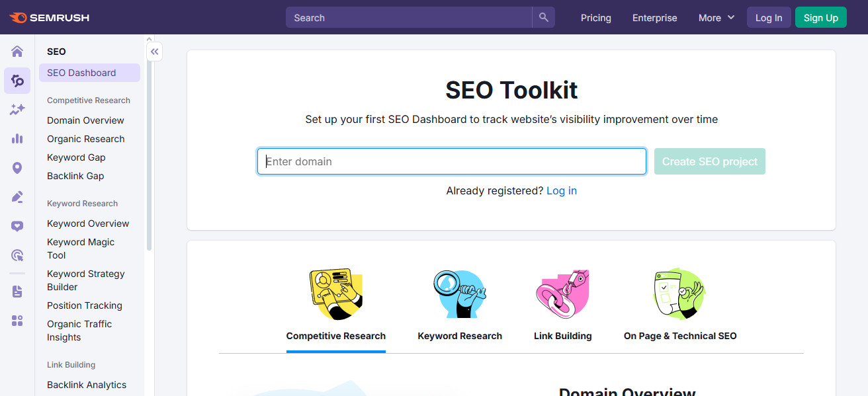This screenshot has height=396, width=868.
Task: Select the On Page & Technical SEO illustration
Action: [x=680, y=294]
